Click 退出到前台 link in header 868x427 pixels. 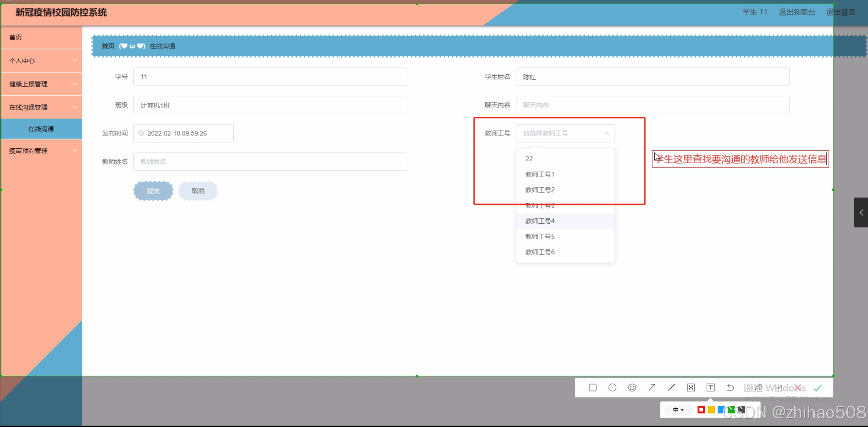tap(797, 12)
